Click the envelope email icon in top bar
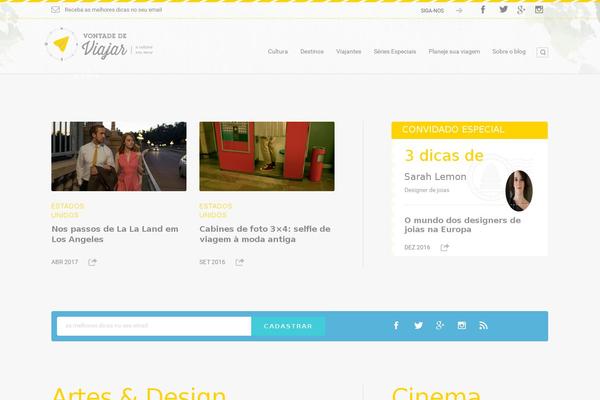The image size is (600, 400). (x=55, y=10)
